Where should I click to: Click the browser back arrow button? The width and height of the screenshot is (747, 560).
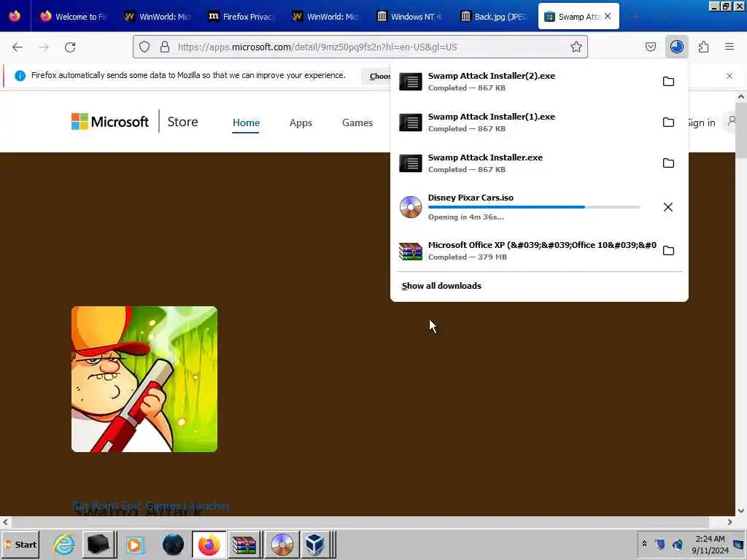(18, 47)
